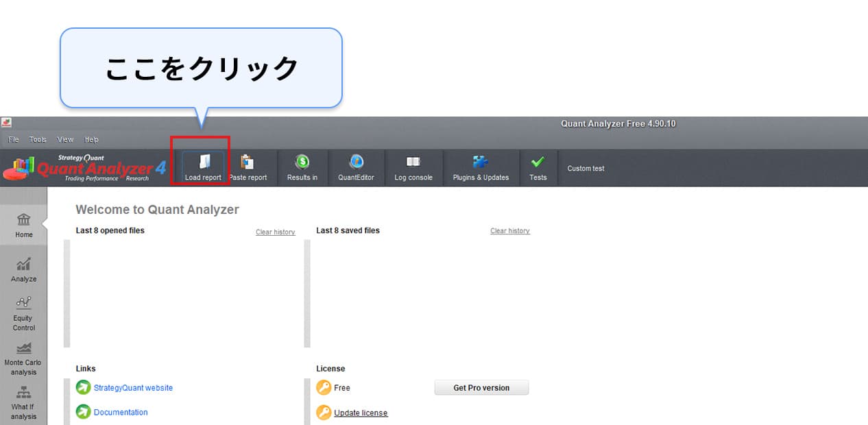The width and height of the screenshot is (868, 425).
Task: Launch QuantEditor from toolbar
Action: pos(357,168)
